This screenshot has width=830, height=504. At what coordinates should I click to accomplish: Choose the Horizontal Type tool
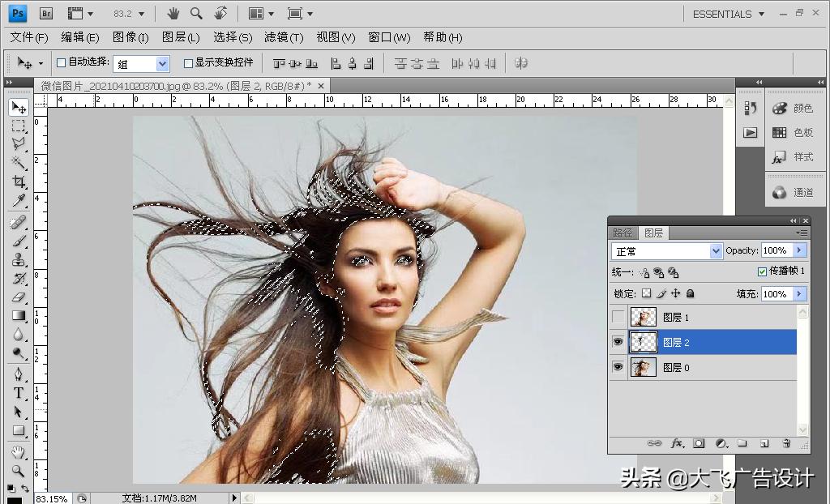click(x=18, y=393)
